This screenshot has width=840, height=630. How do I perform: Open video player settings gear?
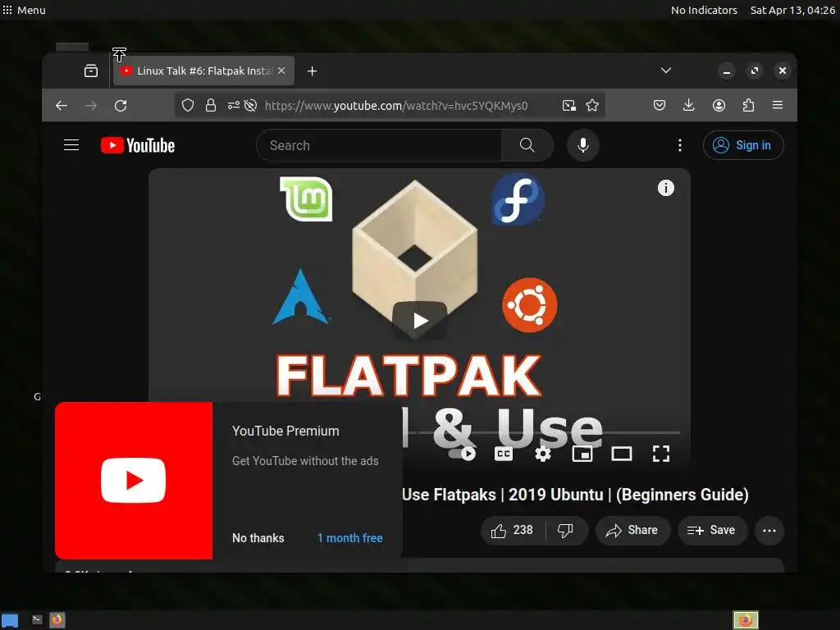543,454
